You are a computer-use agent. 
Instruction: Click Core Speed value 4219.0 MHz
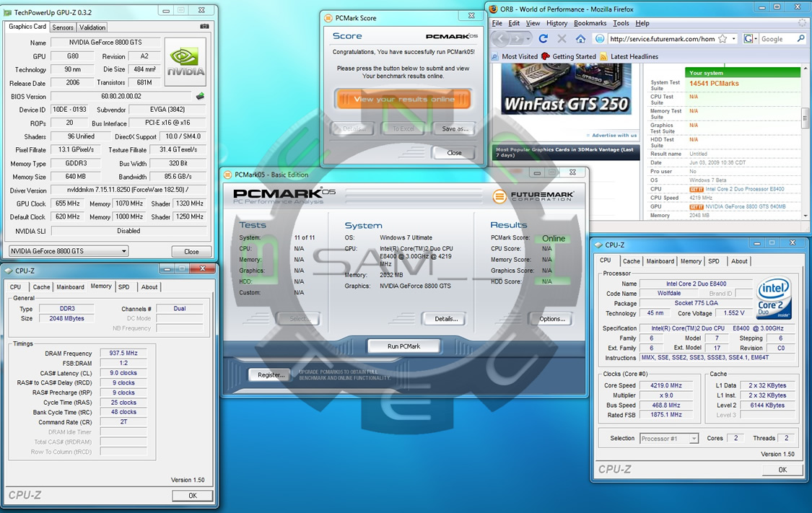coord(666,386)
